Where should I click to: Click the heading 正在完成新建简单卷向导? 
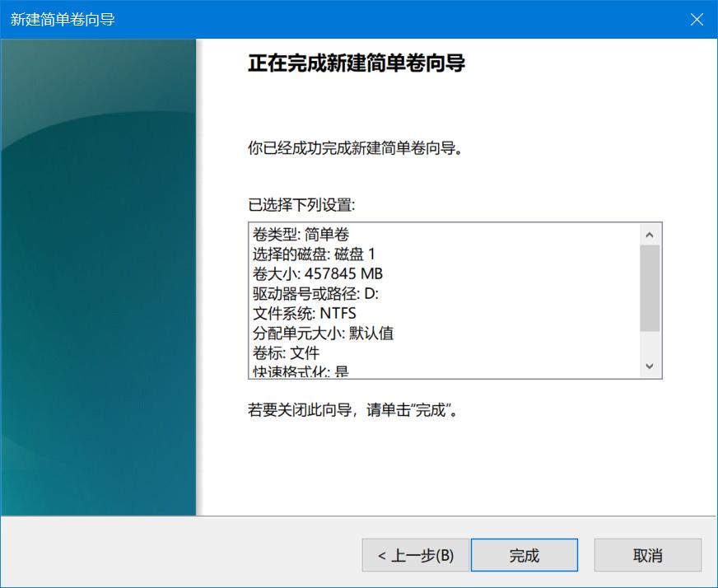tap(364, 62)
